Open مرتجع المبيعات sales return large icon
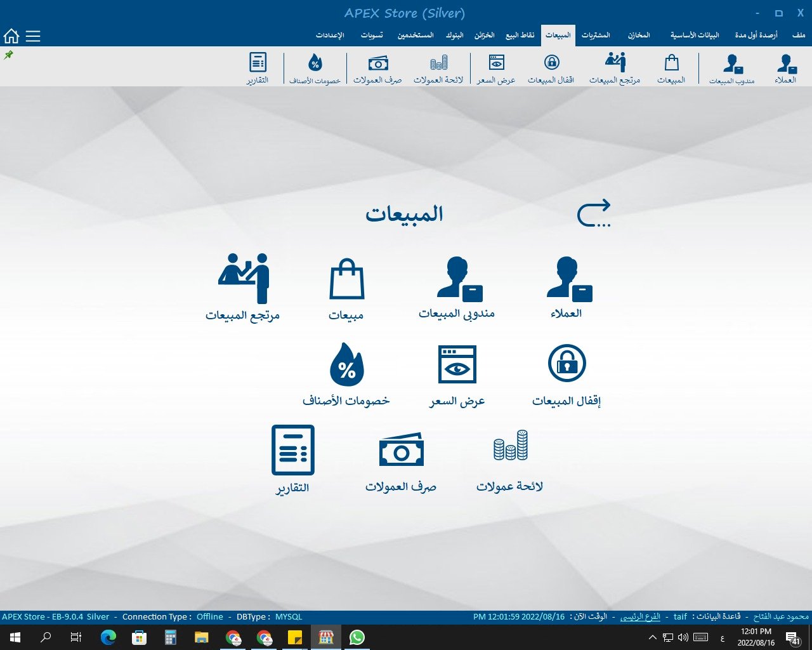Image resolution: width=812 pixels, height=650 pixels. click(x=244, y=279)
